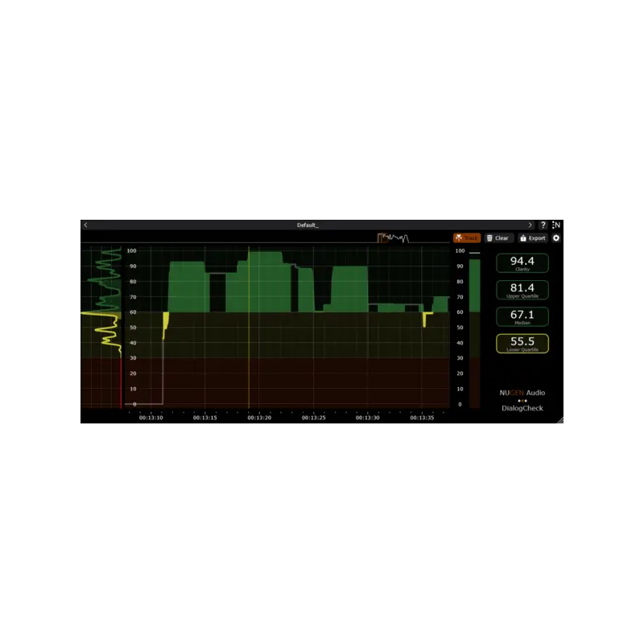Click the 00:13:30 time label

pos(368,418)
